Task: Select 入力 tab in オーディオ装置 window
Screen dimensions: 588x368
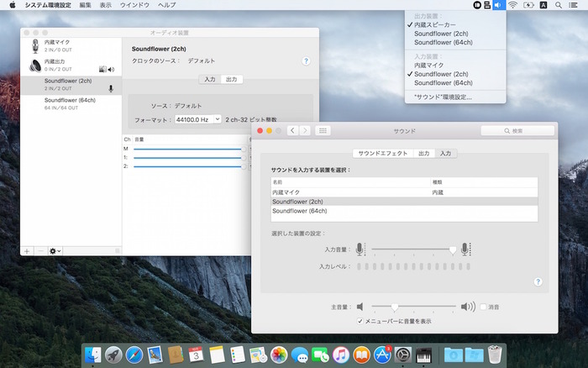Action: [210, 79]
